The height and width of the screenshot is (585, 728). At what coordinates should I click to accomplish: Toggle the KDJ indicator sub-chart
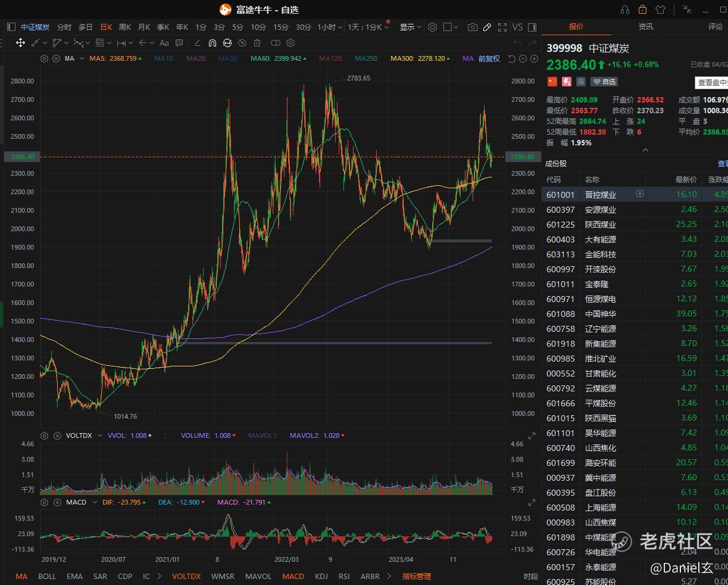pyautogui.click(x=321, y=576)
